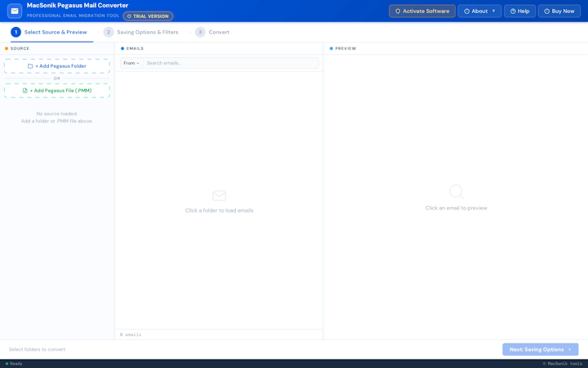Click Next: Saving Options button
Image resolution: width=588 pixels, height=368 pixels.
click(x=540, y=349)
